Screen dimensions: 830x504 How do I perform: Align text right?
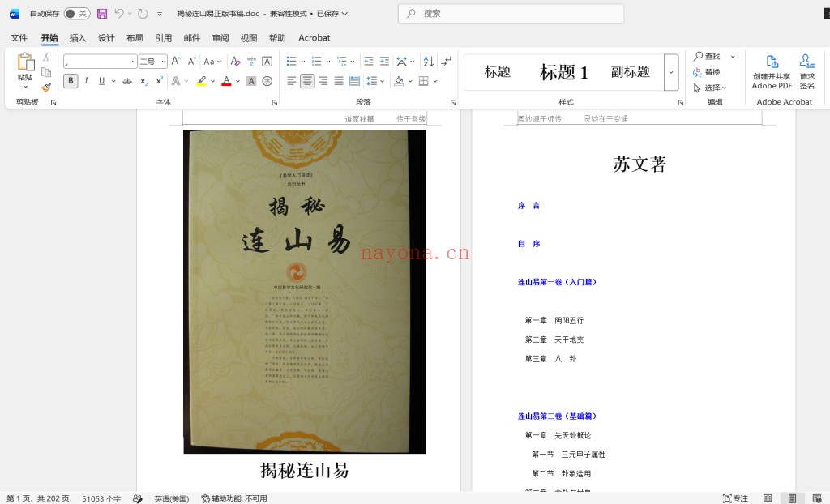(x=323, y=81)
